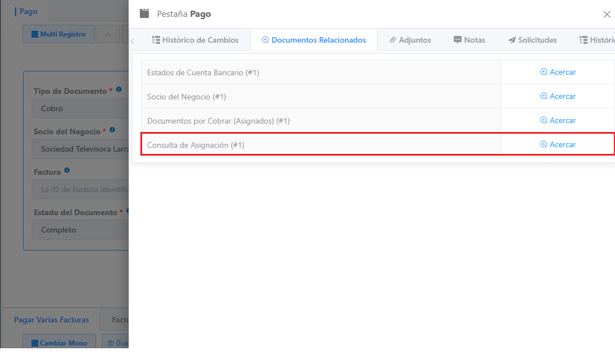Viewport: 615px width, 364px height.
Task: Click Acercar for Socio del Negocio row
Action: coord(558,96)
